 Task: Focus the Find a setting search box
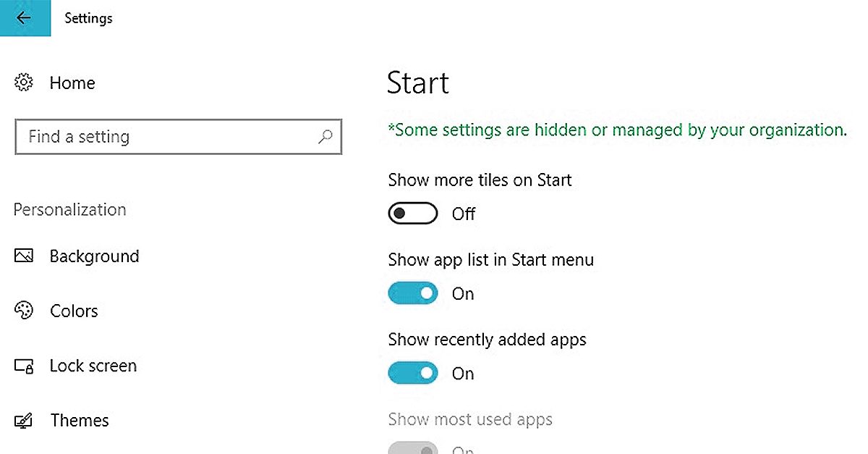166,137
